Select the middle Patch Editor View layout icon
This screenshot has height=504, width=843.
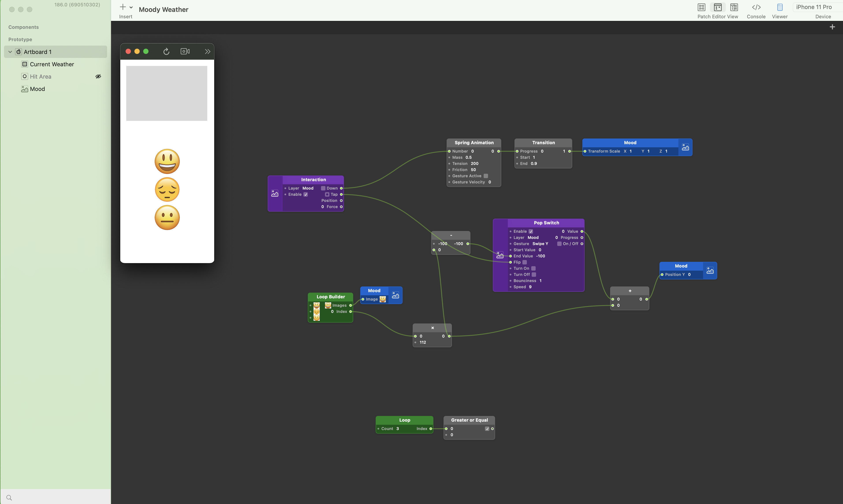717,7
